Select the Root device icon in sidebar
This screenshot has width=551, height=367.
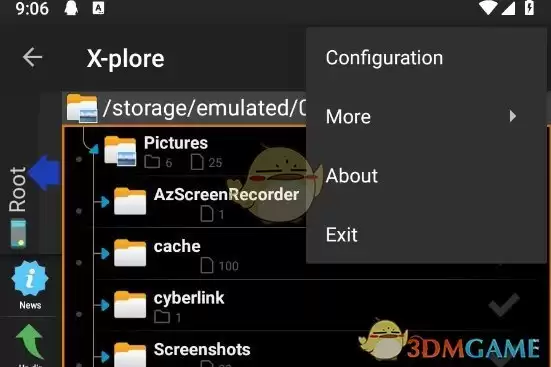pyautogui.click(x=18, y=233)
